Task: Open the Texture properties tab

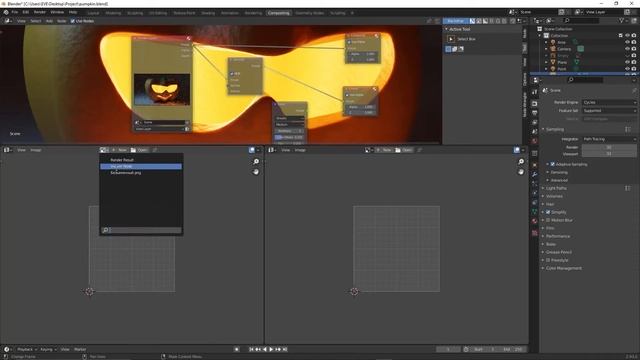Action: click(535, 233)
